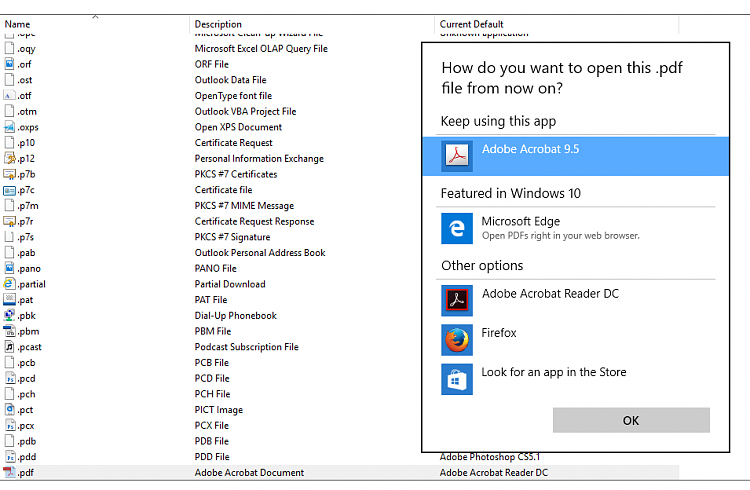Click the .pano file icon

9,268
